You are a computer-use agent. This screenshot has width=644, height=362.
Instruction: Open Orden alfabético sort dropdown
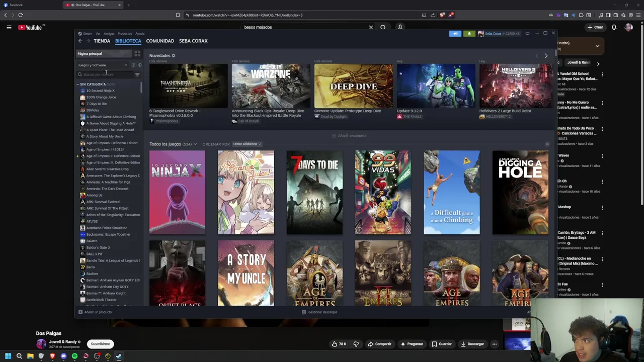[x=247, y=144]
